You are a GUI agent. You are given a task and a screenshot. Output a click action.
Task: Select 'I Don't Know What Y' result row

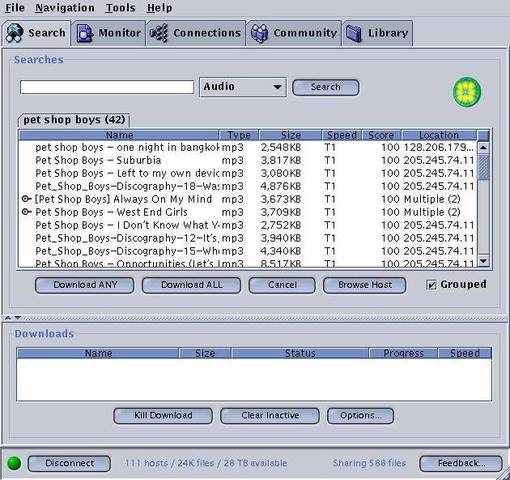pyautogui.click(x=248, y=225)
